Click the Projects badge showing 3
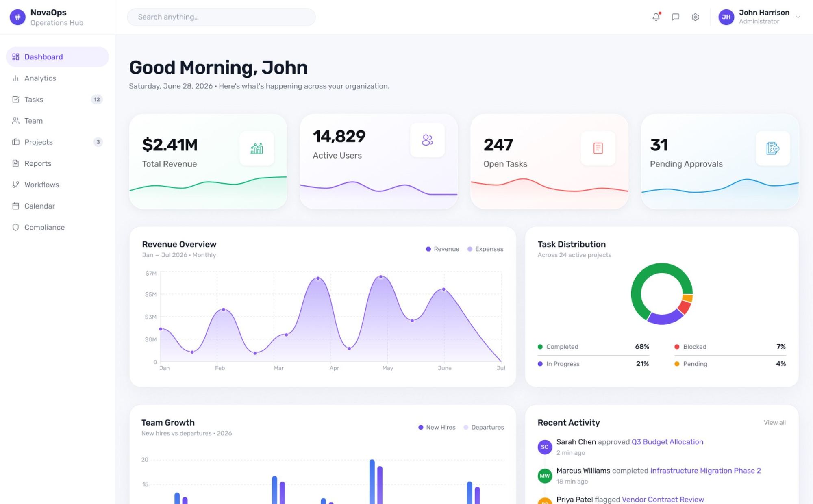Screen dimensions: 813x504 point(98,142)
